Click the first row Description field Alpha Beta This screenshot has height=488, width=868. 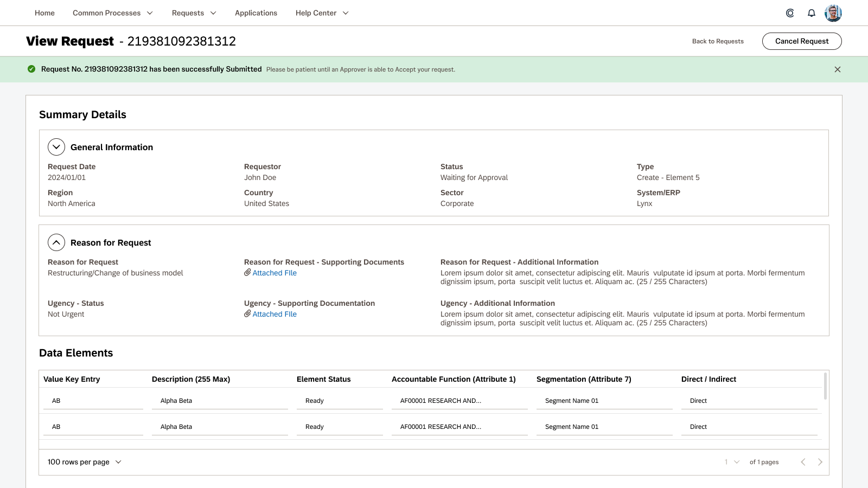(219, 401)
